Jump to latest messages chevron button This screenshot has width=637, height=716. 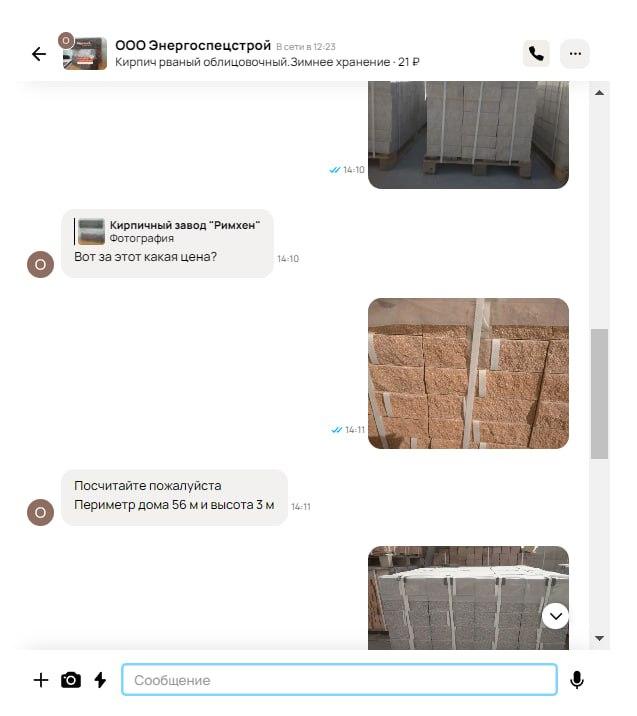tap(555, 616)
